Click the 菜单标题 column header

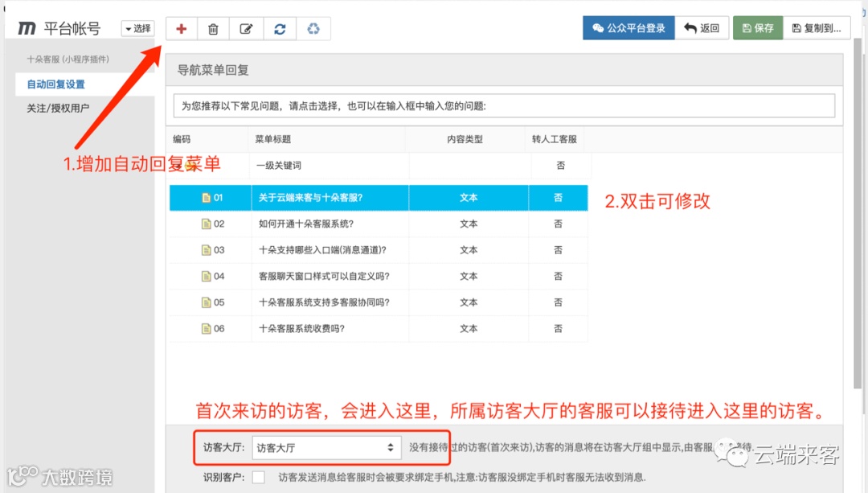pos(273,139)
